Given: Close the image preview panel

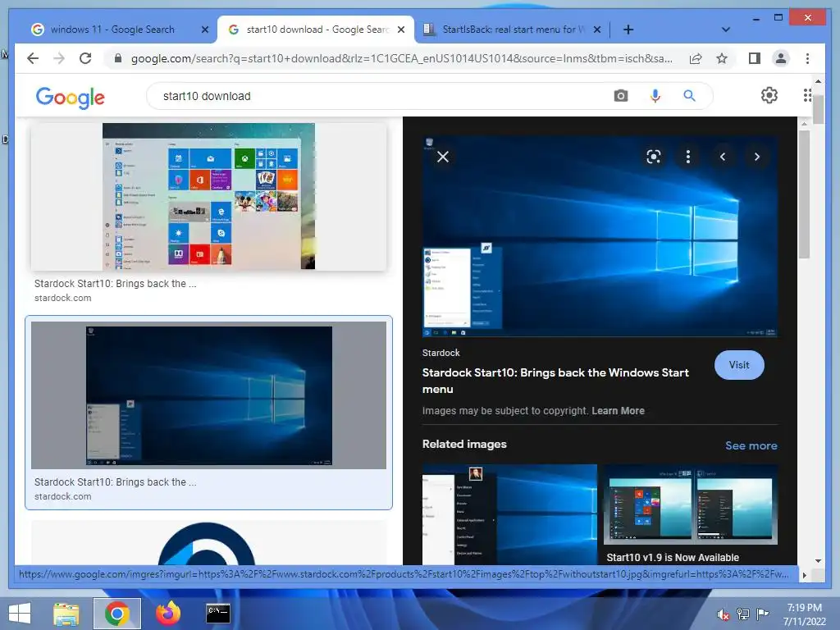Looking at the screenshot, I should click(x=442, y=157).
